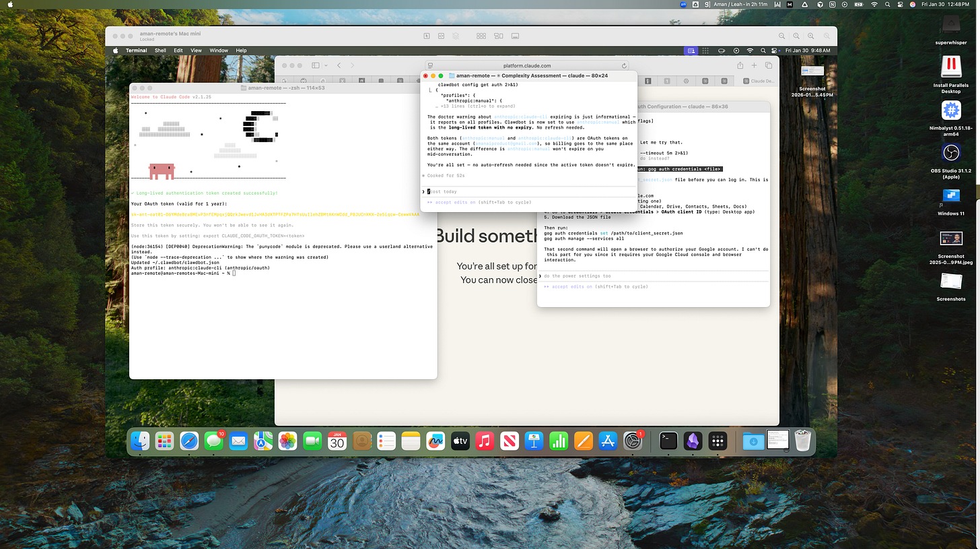Viewport: 980px width, 549px height.
Task: Open the Edit menu
Action: [178, 51]
